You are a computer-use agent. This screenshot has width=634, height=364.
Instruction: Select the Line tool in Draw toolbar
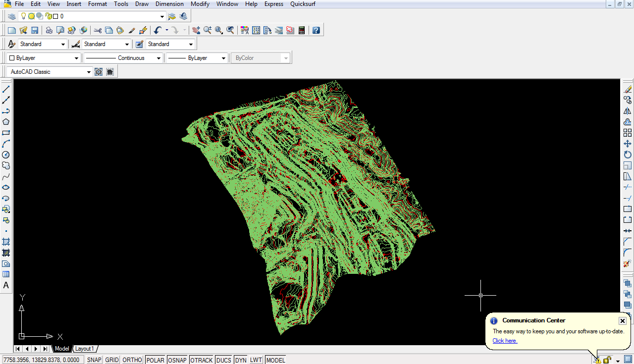(6, 89)
